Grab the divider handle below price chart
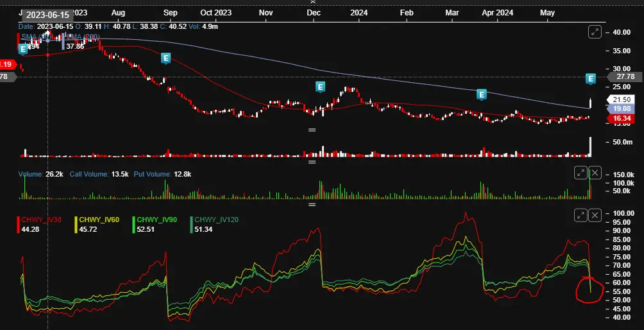The height and width of the screenshot is (330, 644). [x=312, y=130]
